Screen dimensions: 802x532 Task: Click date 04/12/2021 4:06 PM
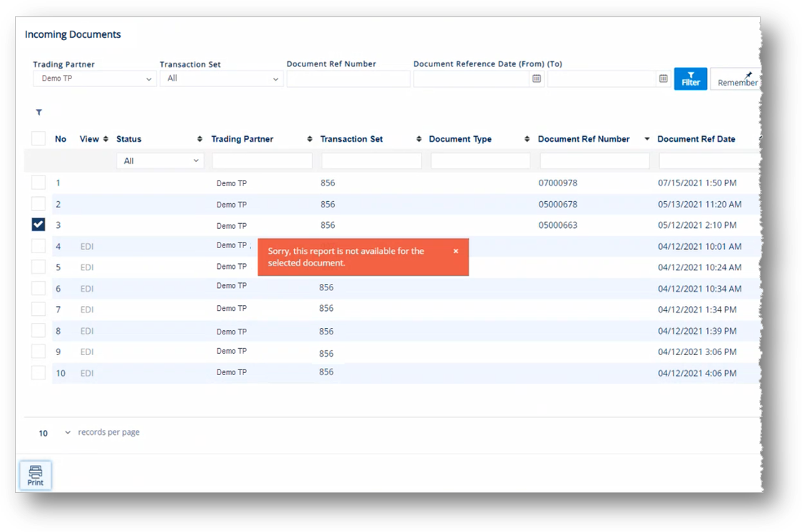[697, 373]
